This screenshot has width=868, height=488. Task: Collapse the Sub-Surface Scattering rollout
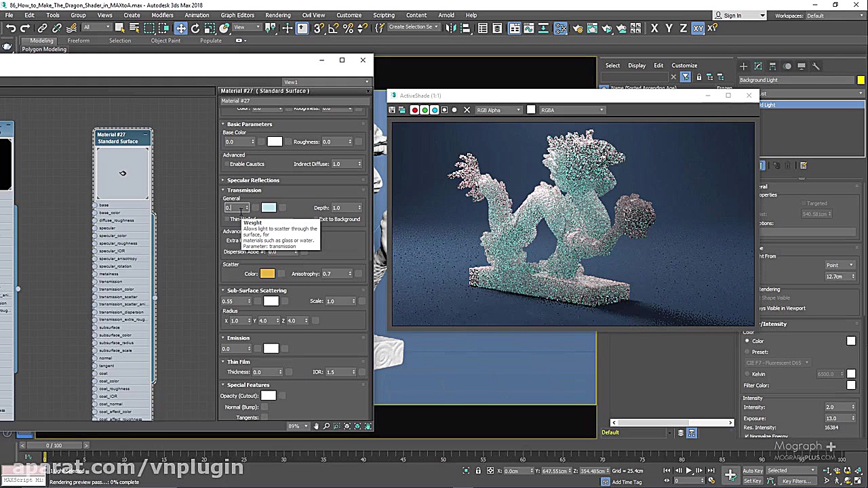pyautogui.click(x=256, y=290)
